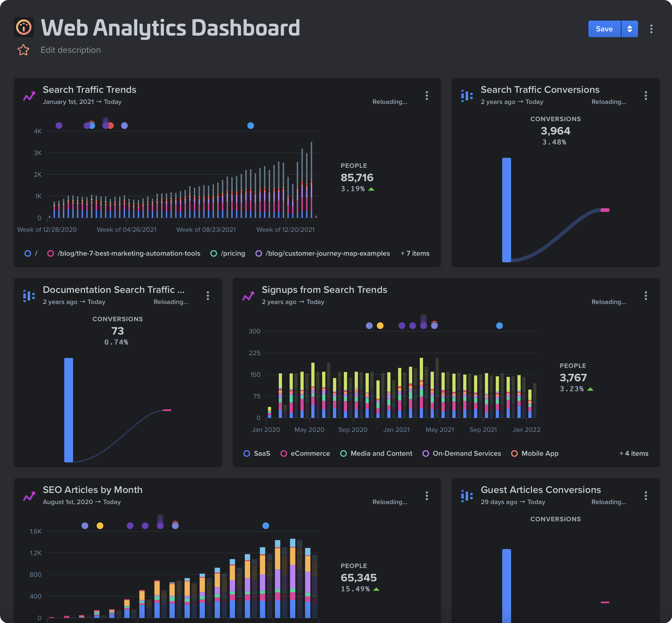Open the dashboard's top-right kebab menu

651,29
